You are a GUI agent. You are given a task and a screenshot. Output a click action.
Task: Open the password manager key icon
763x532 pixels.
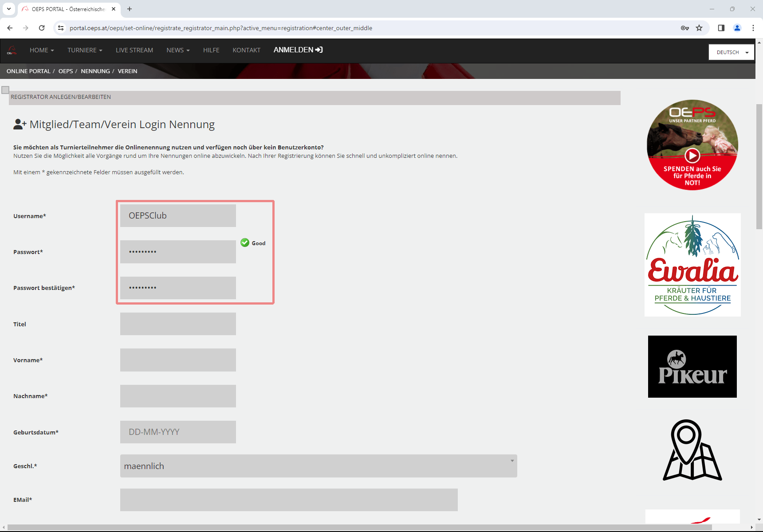685,28
